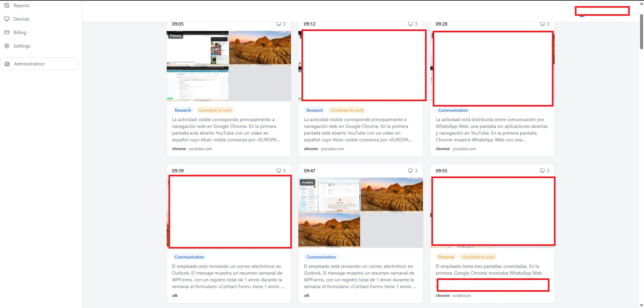644x308 pixels.
Task: Click the screen count icon on 09:28 card
Action: pyautogui.click(x=542, y=24)
